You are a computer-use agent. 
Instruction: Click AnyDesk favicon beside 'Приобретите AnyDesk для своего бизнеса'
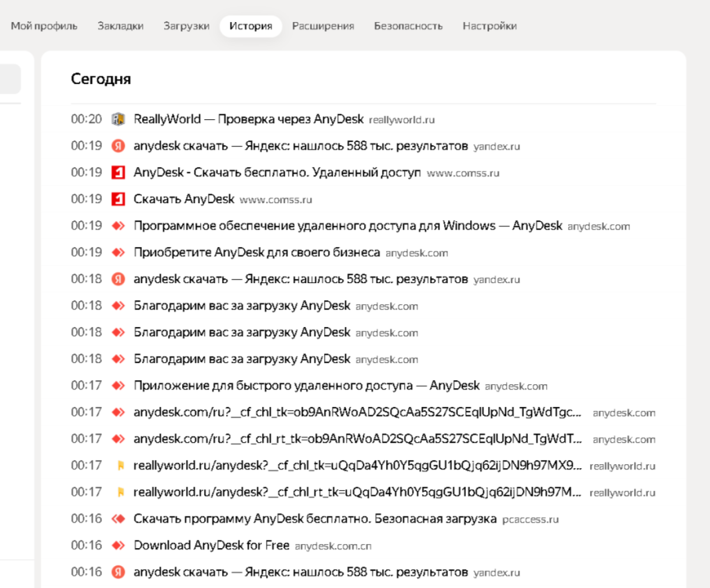[118, 252]
